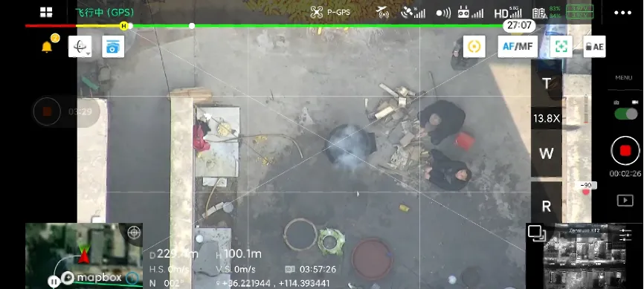The height and width of the screenshot is (289, 644).
Task: Open the playback gallery icon
Action: pyautogui.click(x=625, y=201)
